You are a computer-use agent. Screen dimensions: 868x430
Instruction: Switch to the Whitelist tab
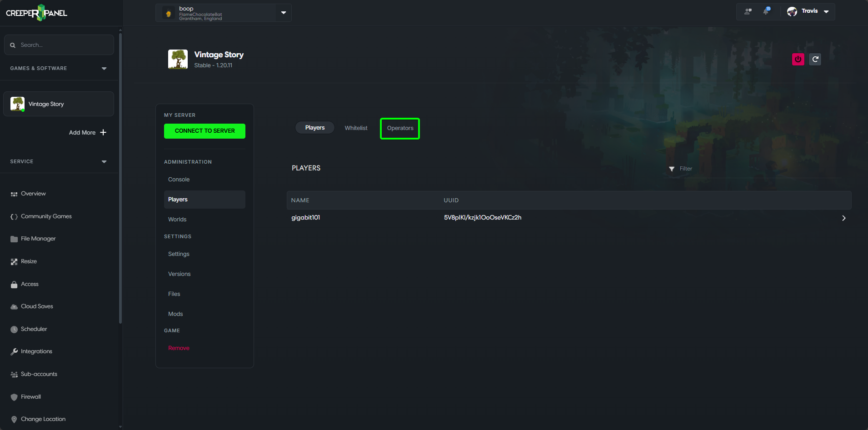click(356, 128)
